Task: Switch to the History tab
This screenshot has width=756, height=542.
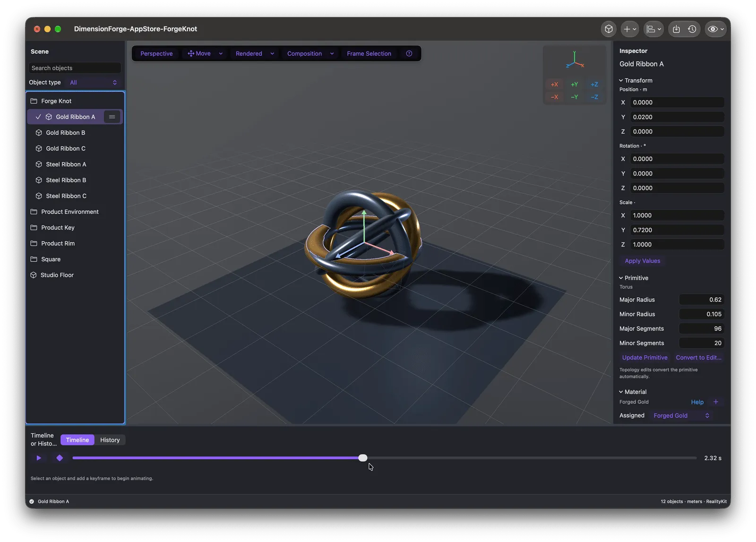Action: point(110,440)
